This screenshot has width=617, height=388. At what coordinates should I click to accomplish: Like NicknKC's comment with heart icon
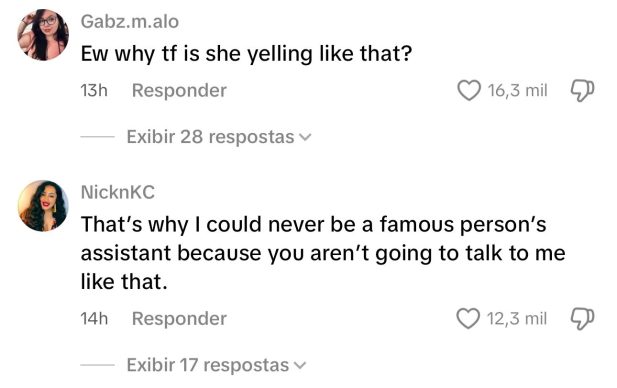point(468,318)
